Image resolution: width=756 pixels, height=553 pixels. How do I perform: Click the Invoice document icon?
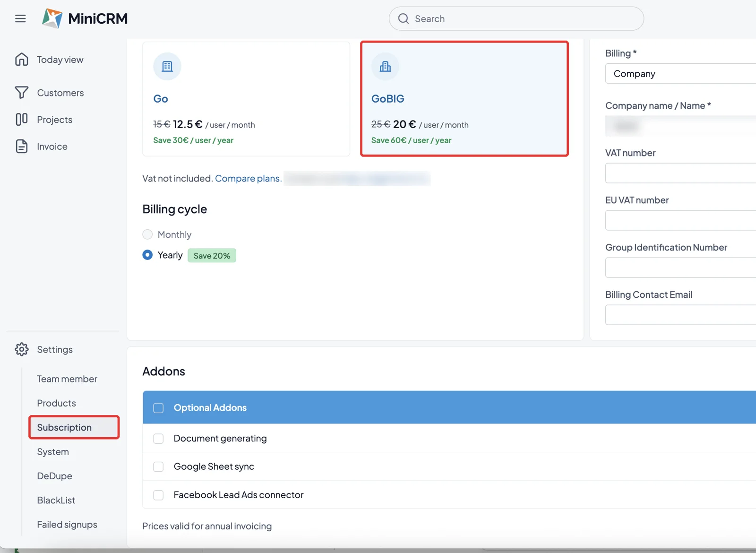click(22, 146)
